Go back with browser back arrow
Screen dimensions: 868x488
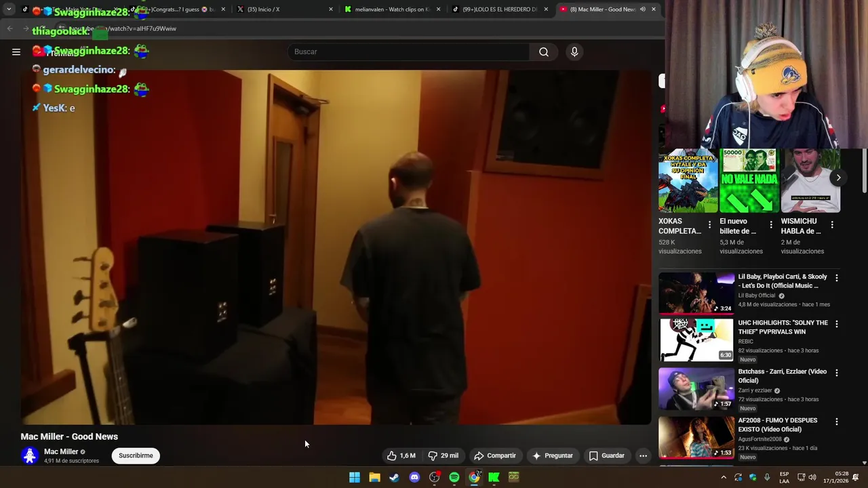pos(9,28)
